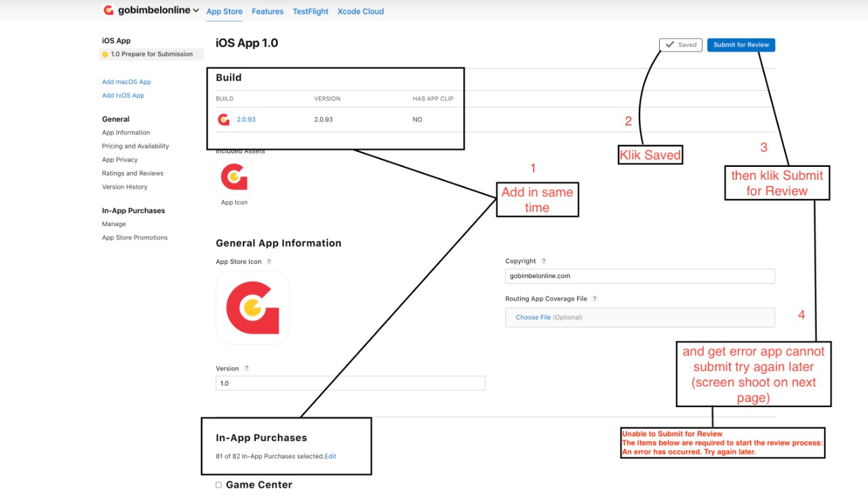
Task: Click help icon next to Copyright
Action: click(x=543, y=261)
